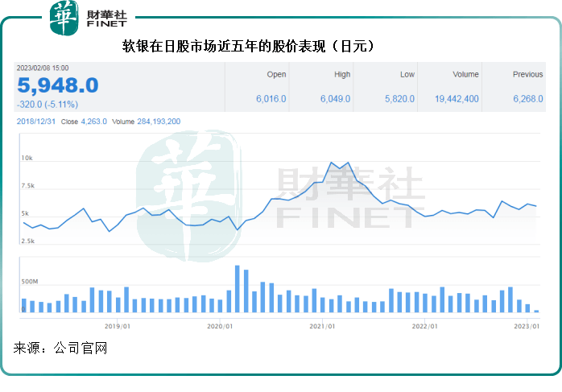Click the Previous column label
This screenshot has height=392, width=562.
[x=527, y=74]
